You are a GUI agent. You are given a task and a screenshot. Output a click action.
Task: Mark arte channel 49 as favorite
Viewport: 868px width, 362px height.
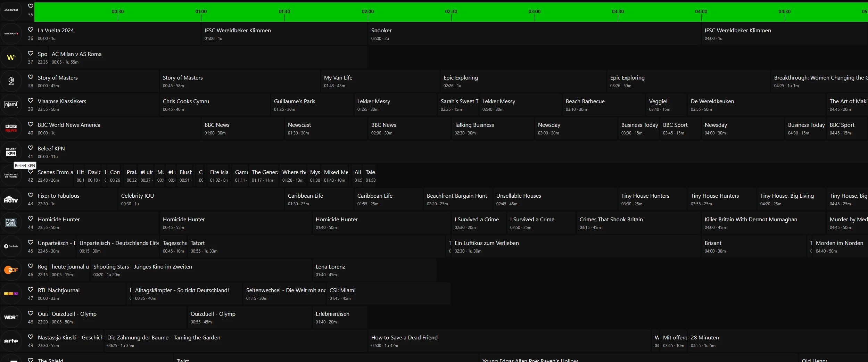[31, 337]
